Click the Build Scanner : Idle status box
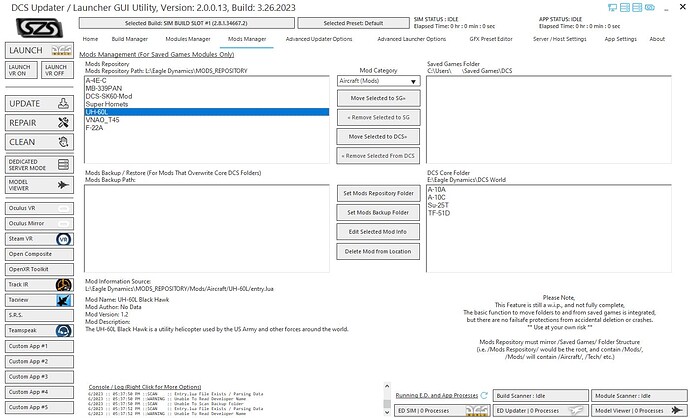The width and height of the screenshot is (690, 418). tap(540, 396)
